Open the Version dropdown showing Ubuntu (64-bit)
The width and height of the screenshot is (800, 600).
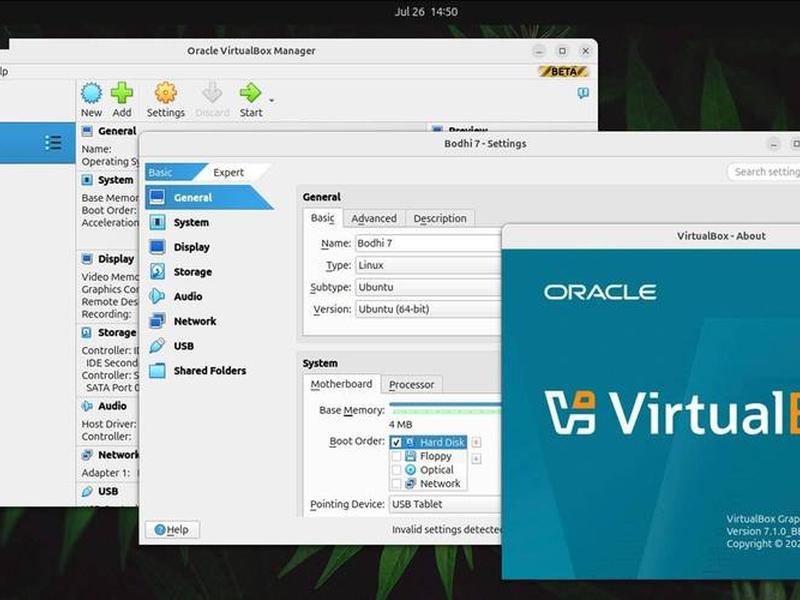[x=429, y=309]
